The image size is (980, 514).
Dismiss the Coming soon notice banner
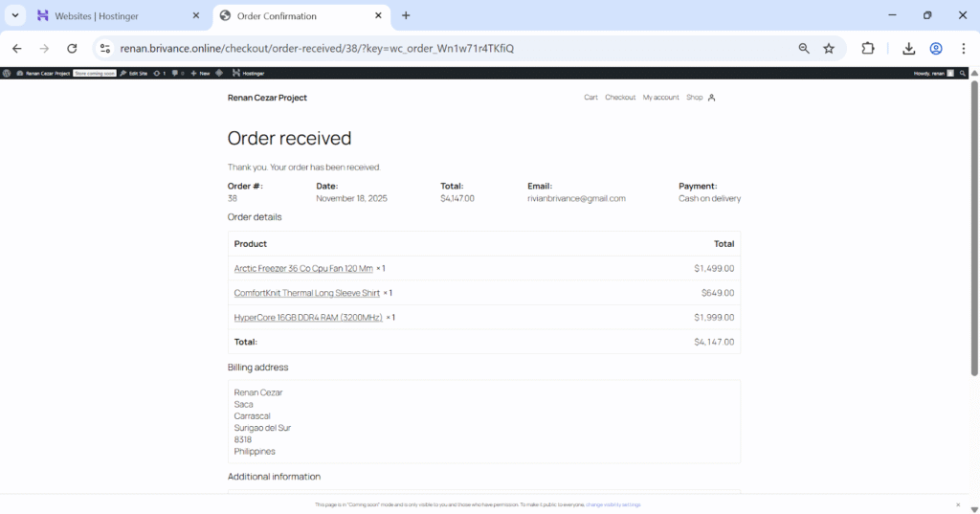click(957, 504)
